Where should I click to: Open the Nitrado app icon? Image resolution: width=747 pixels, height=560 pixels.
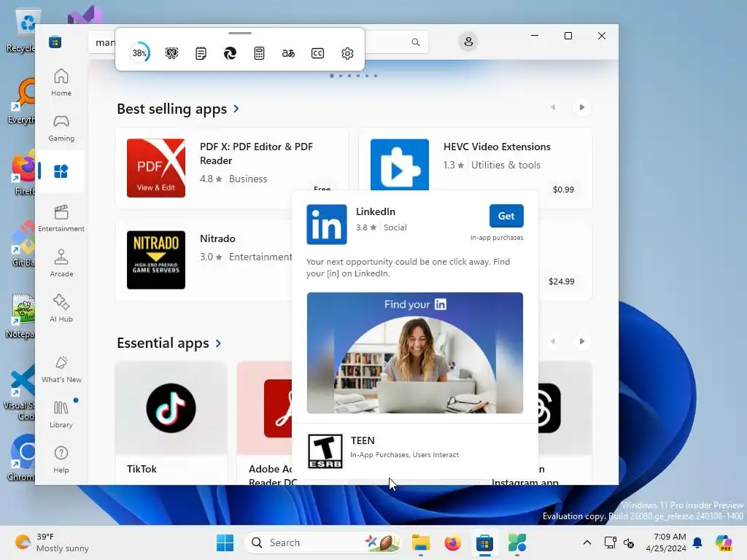click(x=156, y=260)
